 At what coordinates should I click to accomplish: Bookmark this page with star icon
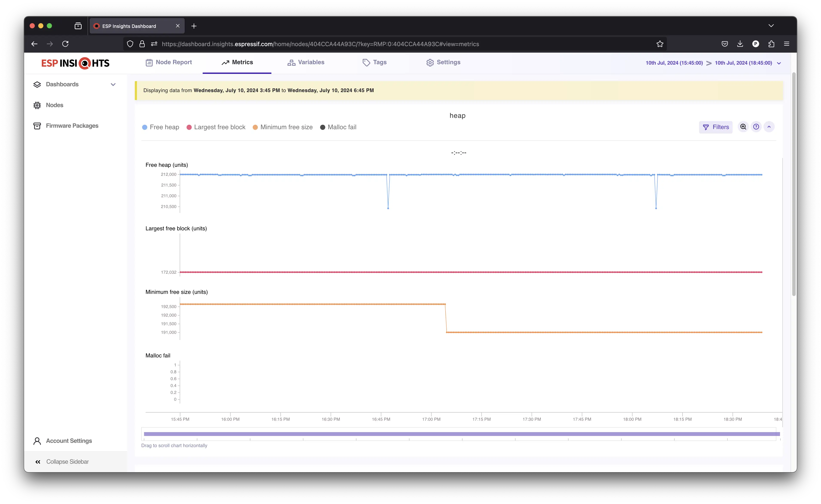pos(660,44)
